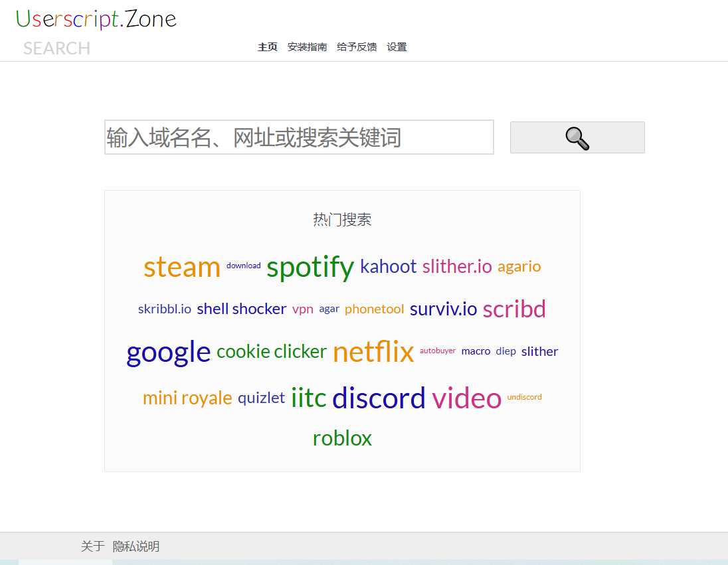728x565 pixels.
Task: Select the steam hot search term
Action: (181, 267)
